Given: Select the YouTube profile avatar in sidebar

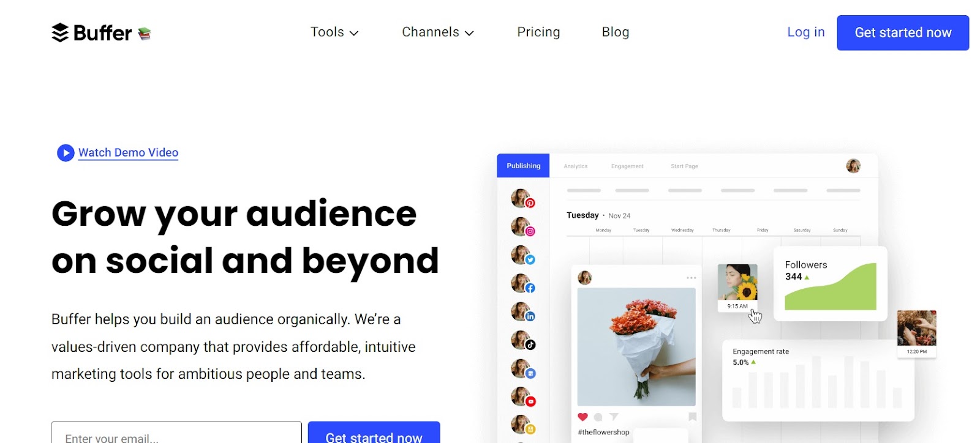Looking at the screenshot, I should [x=522, y=396].
